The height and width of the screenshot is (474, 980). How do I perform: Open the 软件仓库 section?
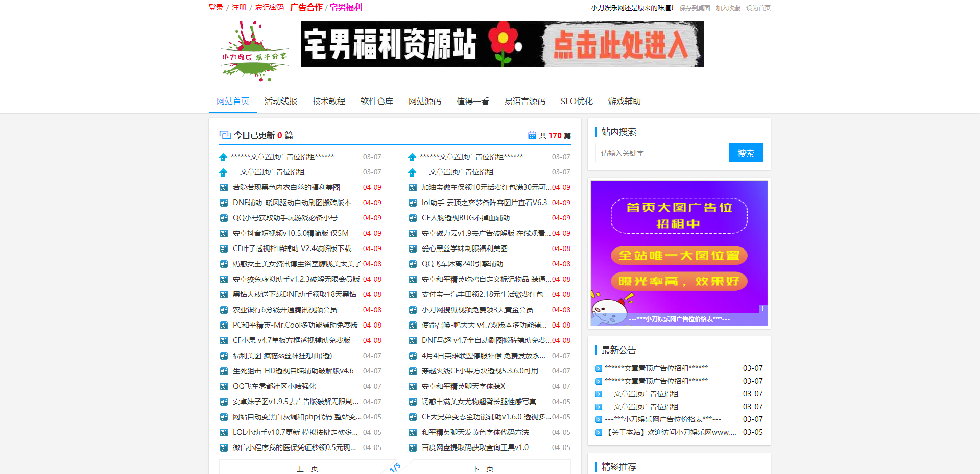point(376,101)
